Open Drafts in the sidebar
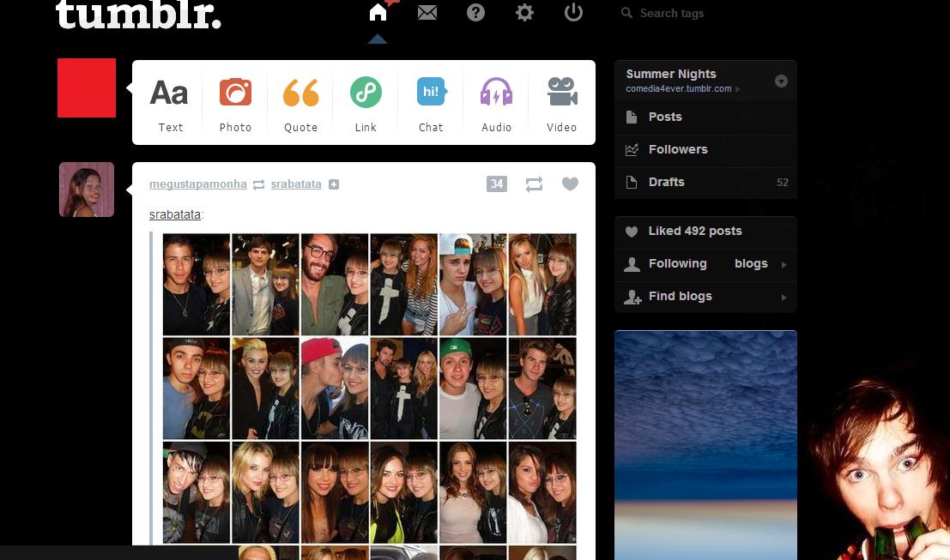The image size is (950, 560). 705,182
